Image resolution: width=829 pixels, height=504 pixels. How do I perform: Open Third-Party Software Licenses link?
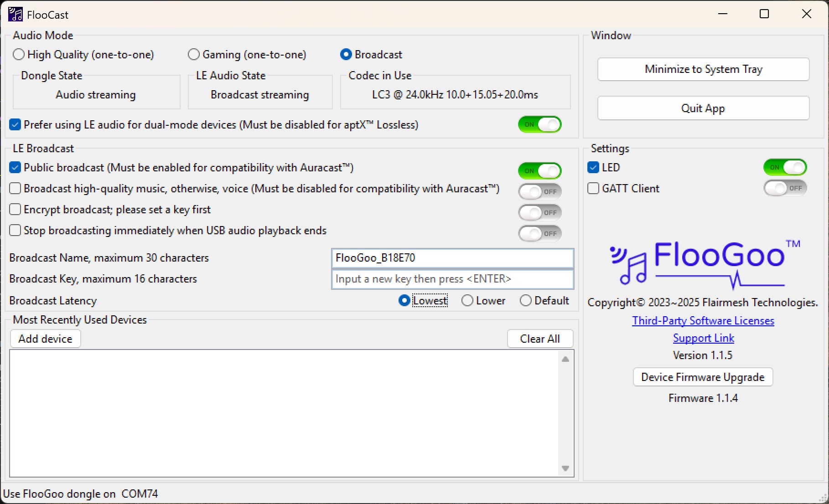tap(703, 321)
